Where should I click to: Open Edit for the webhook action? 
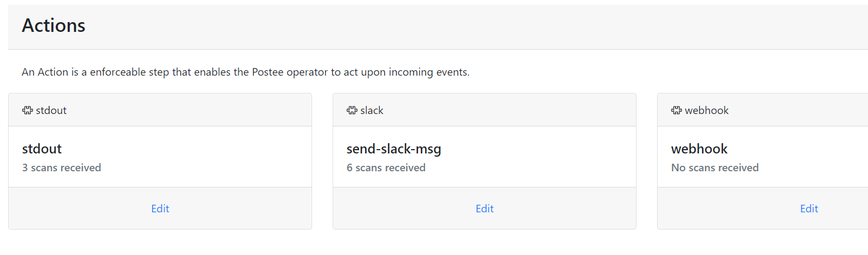809,209
